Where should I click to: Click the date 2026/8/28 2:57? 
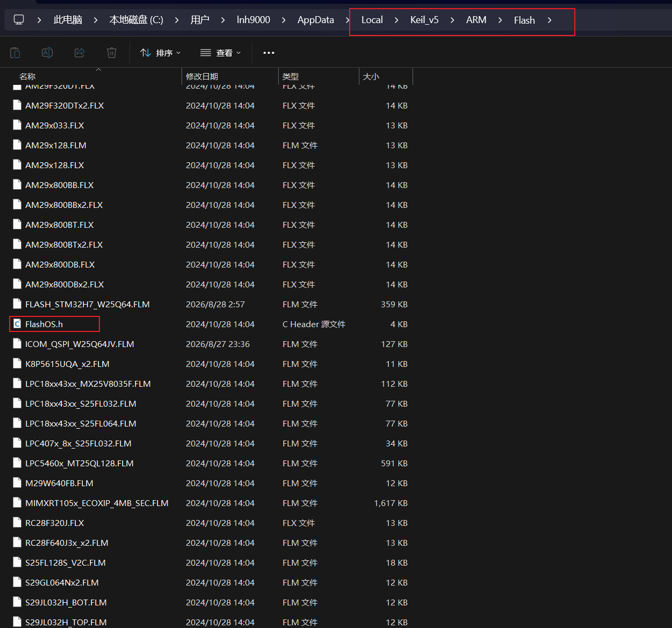click(x=215, y=304)
